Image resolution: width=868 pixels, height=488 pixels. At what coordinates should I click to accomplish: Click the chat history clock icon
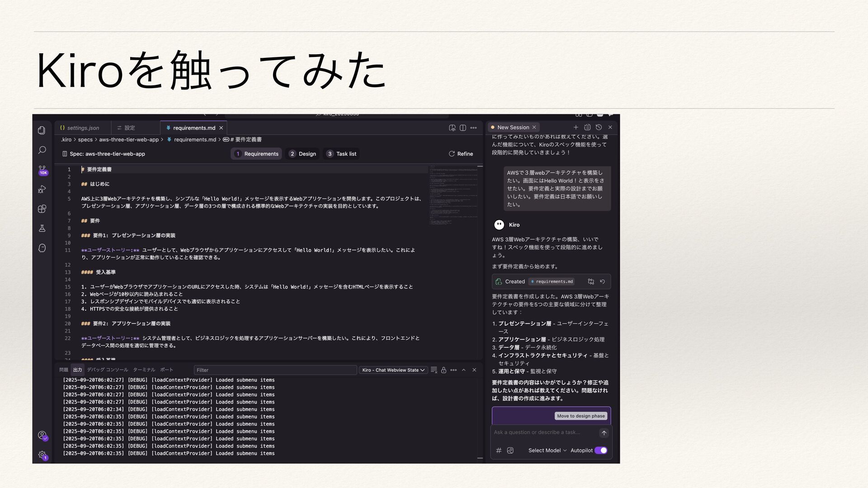click(x=599, y=127)
